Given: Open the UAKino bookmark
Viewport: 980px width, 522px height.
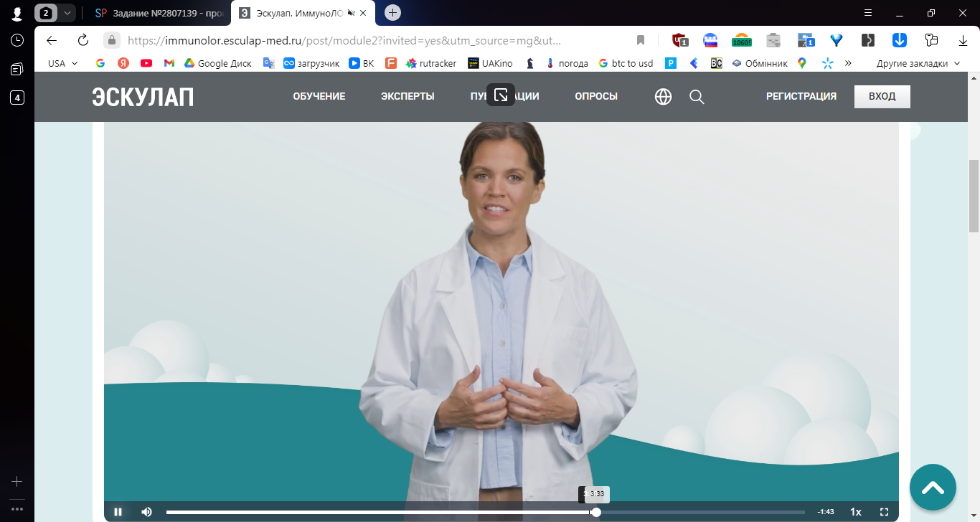Looking at the screenshot, I should [x=491, y=63].
